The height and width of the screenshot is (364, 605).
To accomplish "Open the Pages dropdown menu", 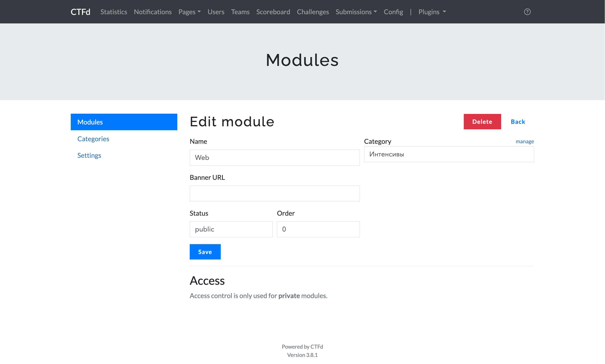I will pyautogui.click(x=189, y=11).
